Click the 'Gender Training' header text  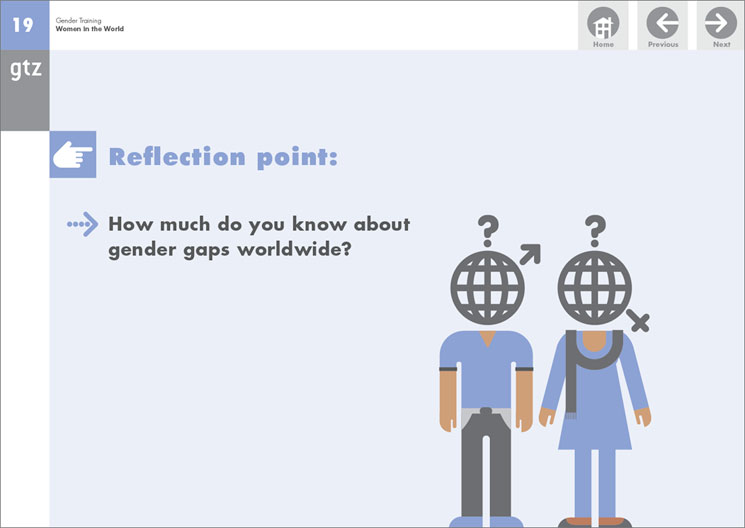click(x=78, y=20)
